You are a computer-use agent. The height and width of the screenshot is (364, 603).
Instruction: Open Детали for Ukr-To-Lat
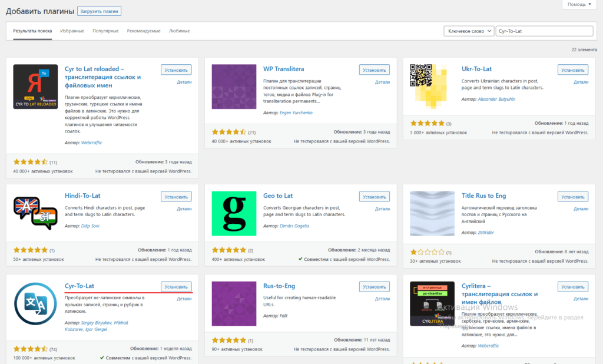tap(581, 82)
